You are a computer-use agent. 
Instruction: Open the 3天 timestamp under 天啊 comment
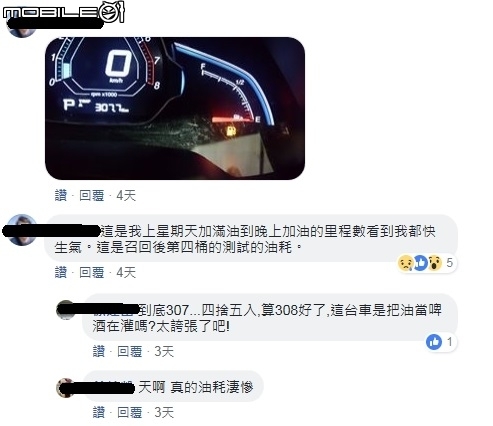[x=164, y=412]
